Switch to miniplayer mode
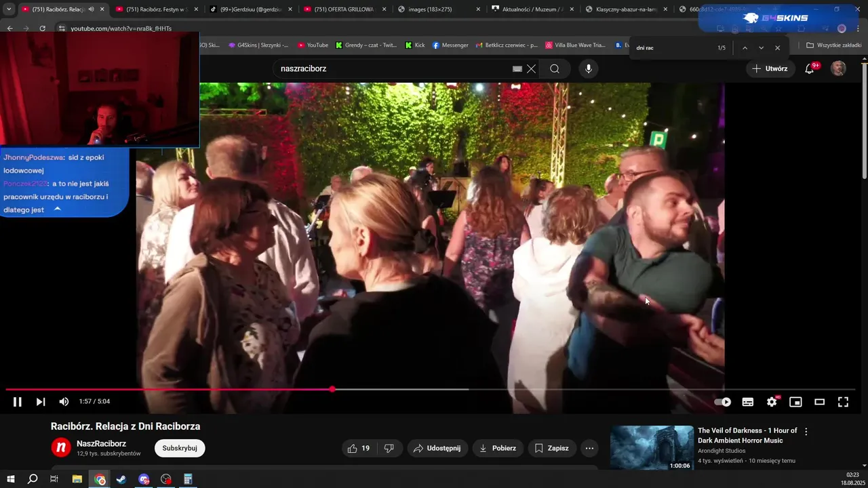The height and width of the screenshot is (488, 868). pos(795,402)
